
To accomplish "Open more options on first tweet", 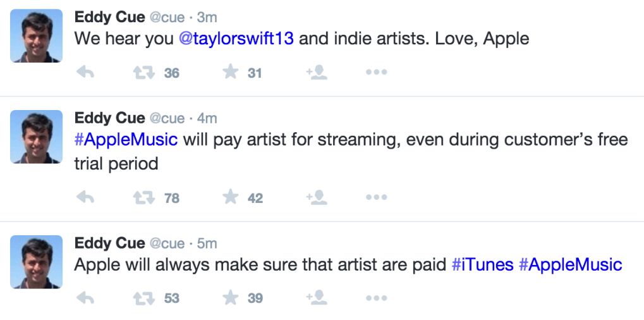I will pyautogui.click(x=376, y=72).
